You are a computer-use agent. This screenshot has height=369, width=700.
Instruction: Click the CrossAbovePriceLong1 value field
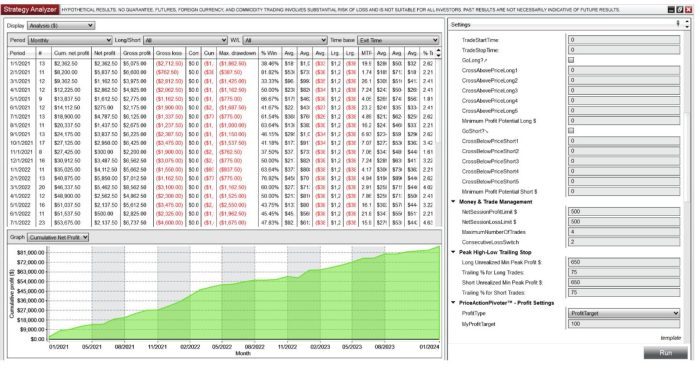point(624,70)
